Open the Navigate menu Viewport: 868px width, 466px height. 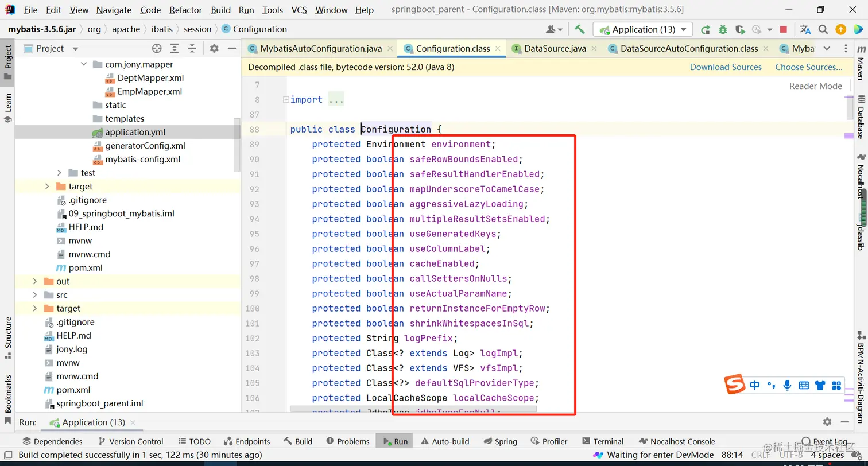pyautogui.click(x=114, y=10)
